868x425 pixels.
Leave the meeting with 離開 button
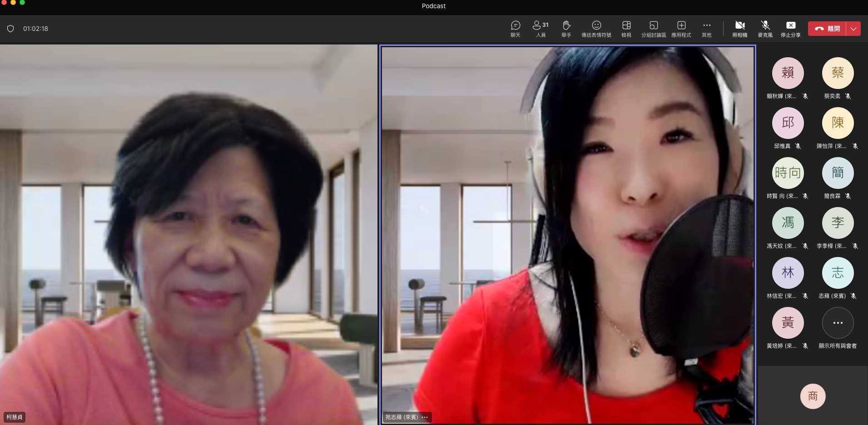(827, 29)
